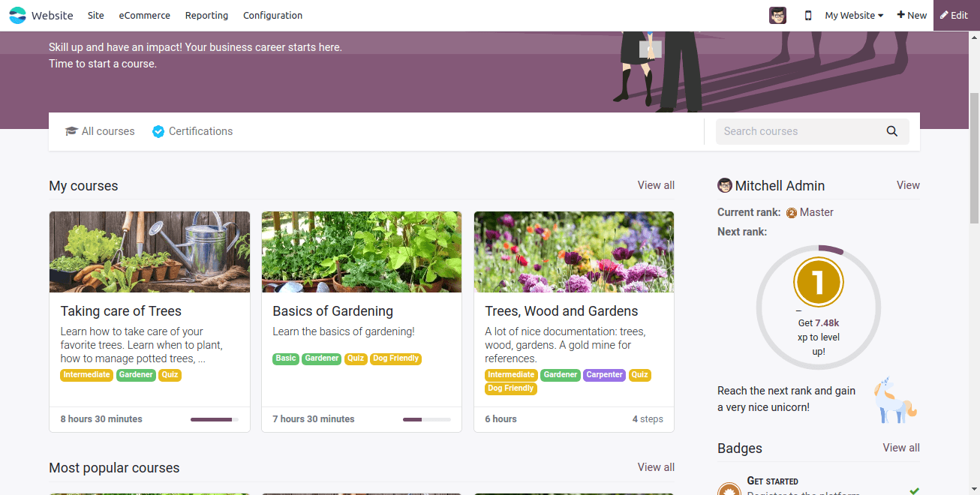Click Dog Friendly tag on Trees, Wood and Gardens
Image resolution: width=980 pixels, height=495 pixels.
coord(511,388)
